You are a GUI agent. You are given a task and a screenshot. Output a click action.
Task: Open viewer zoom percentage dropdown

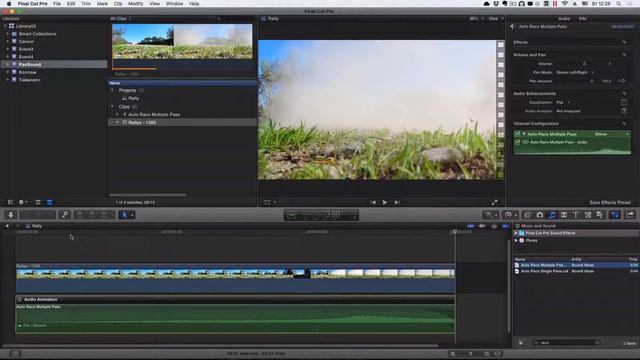click(476, 19)
